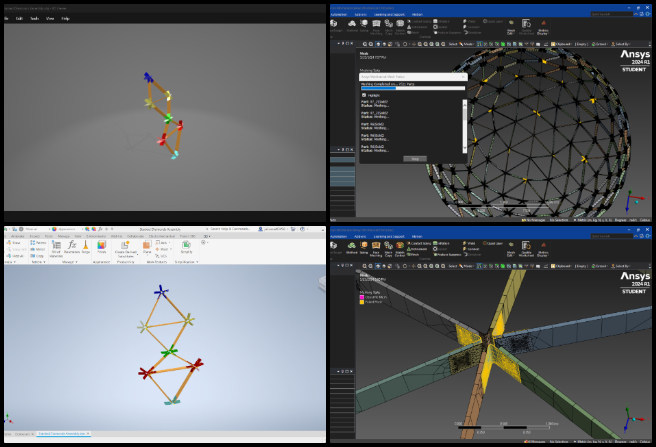Screen dimensions: 656x447
Task: Select the Method mesh control in lower Ansys window
Action: [x=352, y=247]
